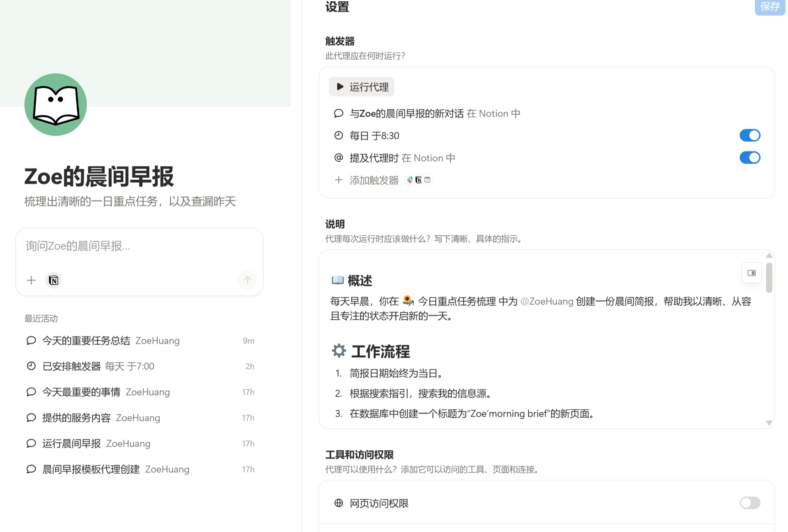The width and height of the screenshot is (788, 532).
Task: Click the 询问Zoe的晨间早报 input field
Action: [x=139, y=246]
